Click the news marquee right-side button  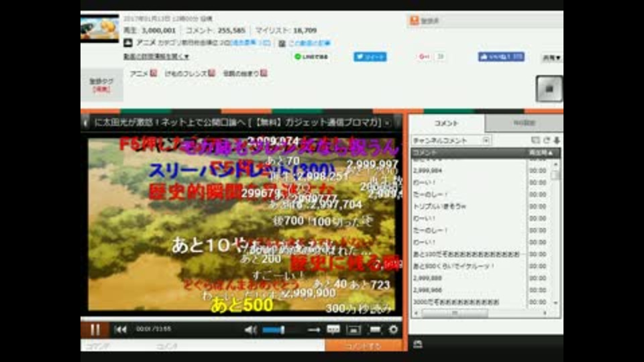(387, 123)
